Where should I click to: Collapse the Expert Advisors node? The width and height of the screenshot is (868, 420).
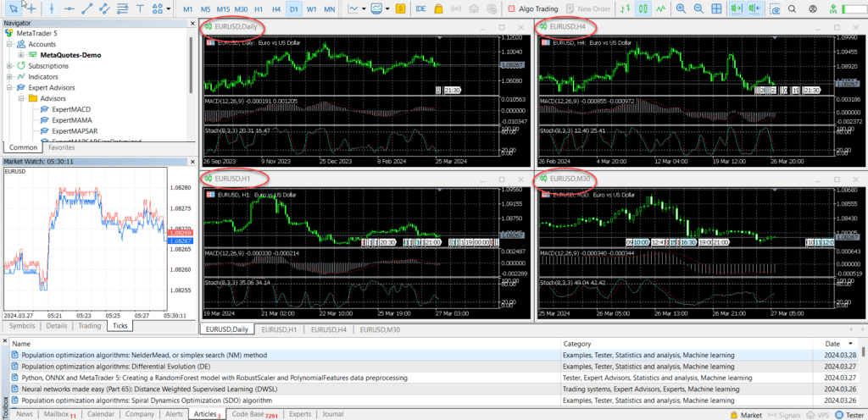click(x=9, y=87)
